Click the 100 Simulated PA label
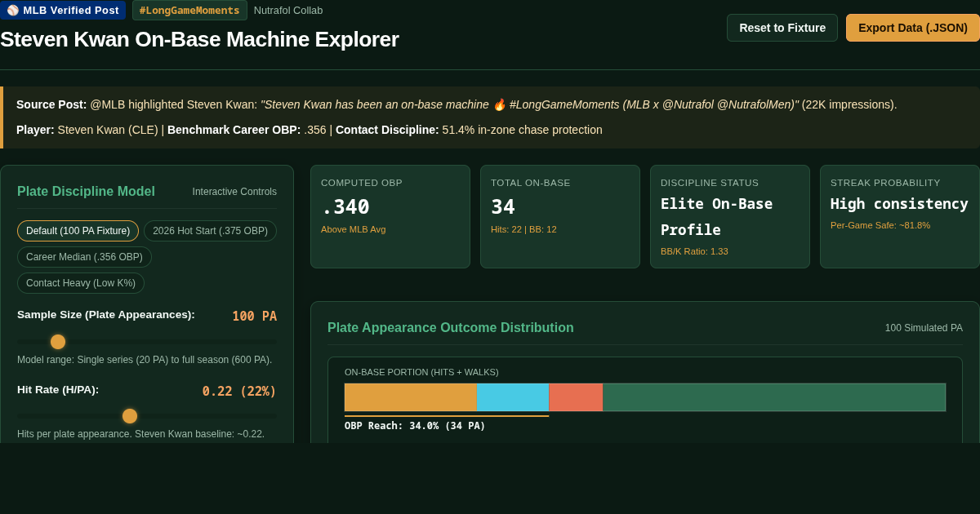980x514 pixels. point(924,328)
